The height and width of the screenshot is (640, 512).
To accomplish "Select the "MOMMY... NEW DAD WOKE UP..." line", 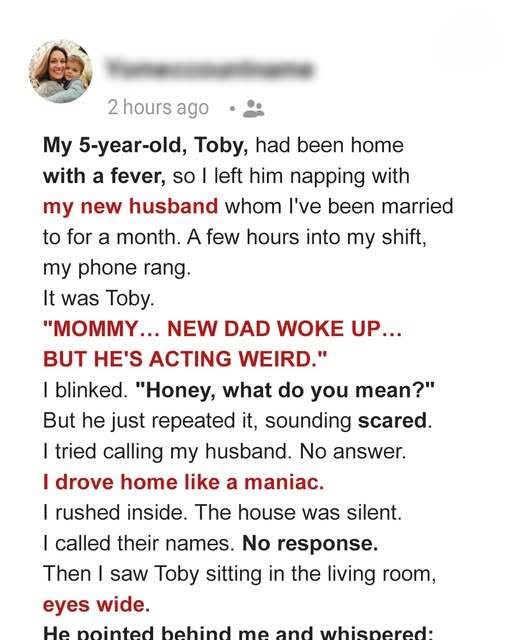I will 223,329.
